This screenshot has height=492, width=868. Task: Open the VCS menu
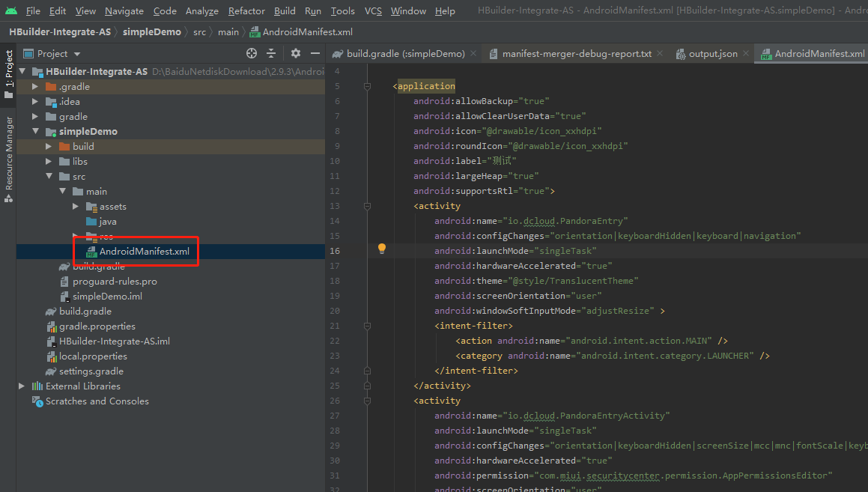click(373, 10)
